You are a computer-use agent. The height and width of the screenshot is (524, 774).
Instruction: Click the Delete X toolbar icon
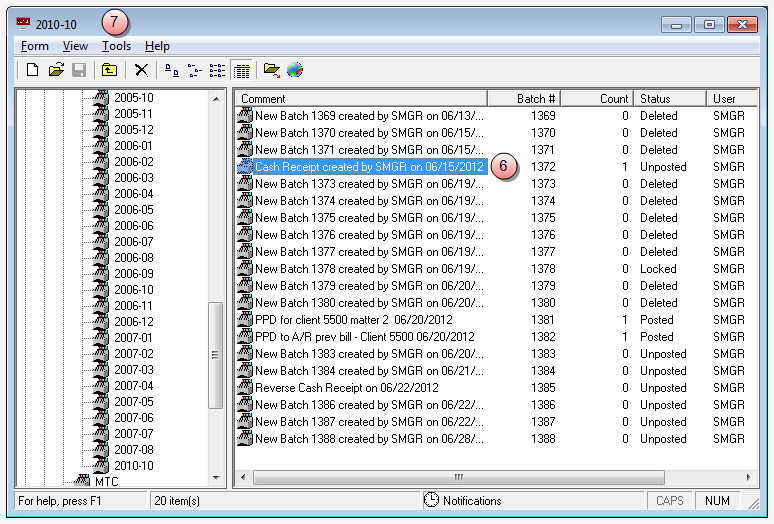(x=141, y=70)
